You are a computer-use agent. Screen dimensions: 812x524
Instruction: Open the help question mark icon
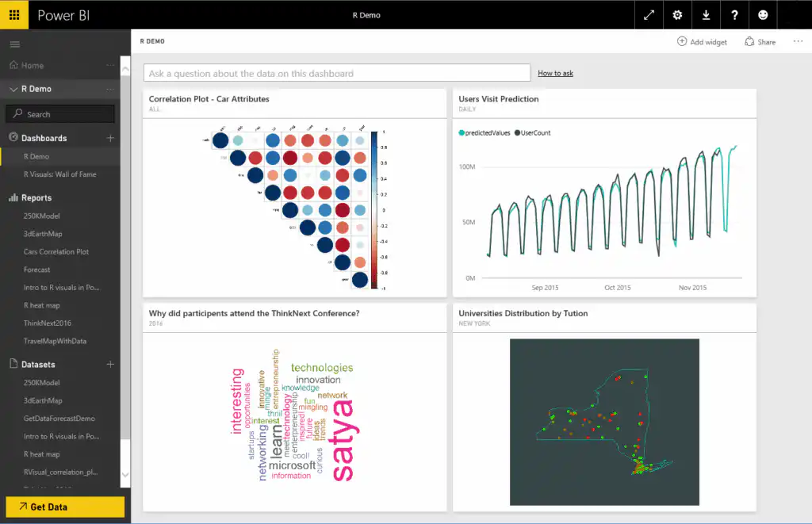pos(735,15)
